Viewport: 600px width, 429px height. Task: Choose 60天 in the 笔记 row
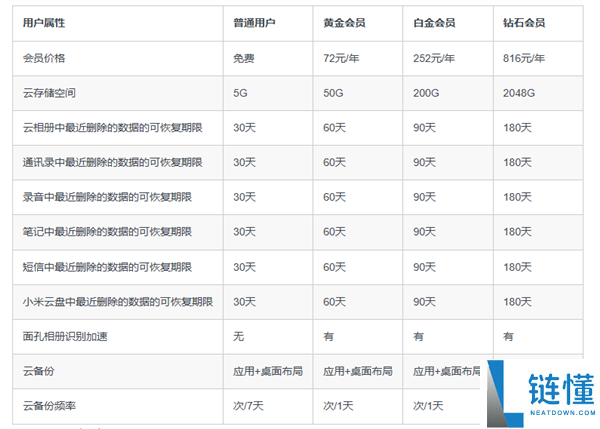pos(334,232)
